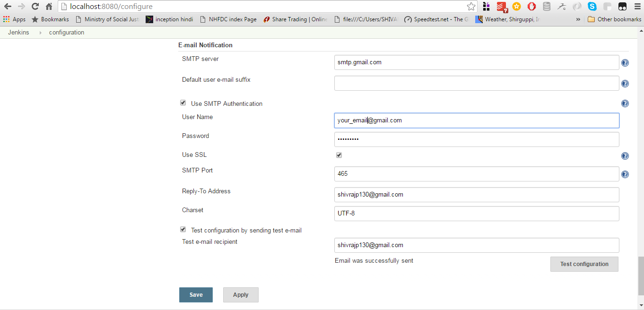This screenshot has width=644, height=310.
Task: Open the Chrome hamburger menu
Action: click(636, 7)
